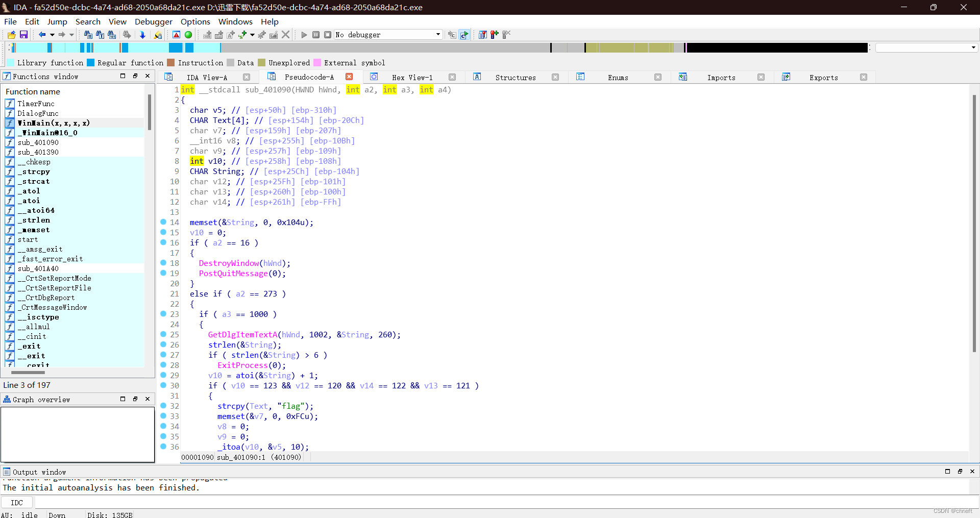Viewport: 980px width, 518px height.
Task: Click the Save database icon
Action: [23, 35]
